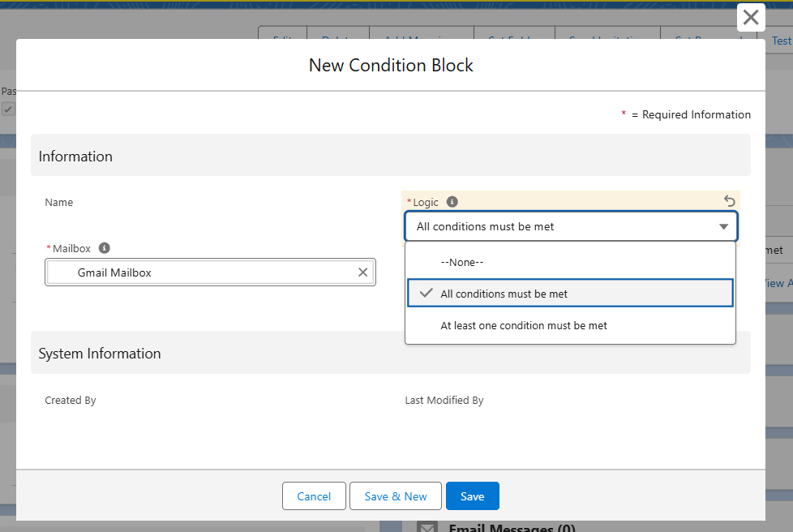793x532 pixels.
Task: Click the Test button behind the dialog
Action: 780,40
